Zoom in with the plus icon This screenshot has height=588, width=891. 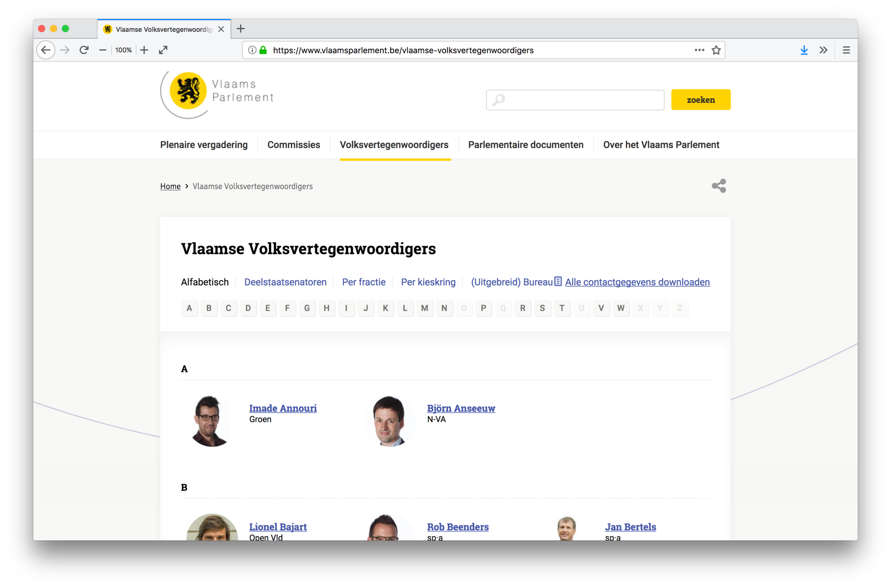(144, 50)
